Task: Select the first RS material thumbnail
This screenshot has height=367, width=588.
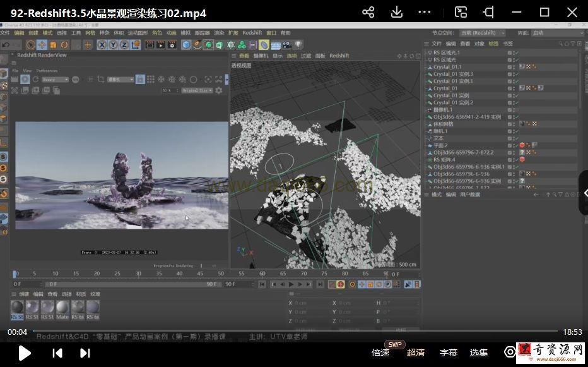Action: coord(17,310)
